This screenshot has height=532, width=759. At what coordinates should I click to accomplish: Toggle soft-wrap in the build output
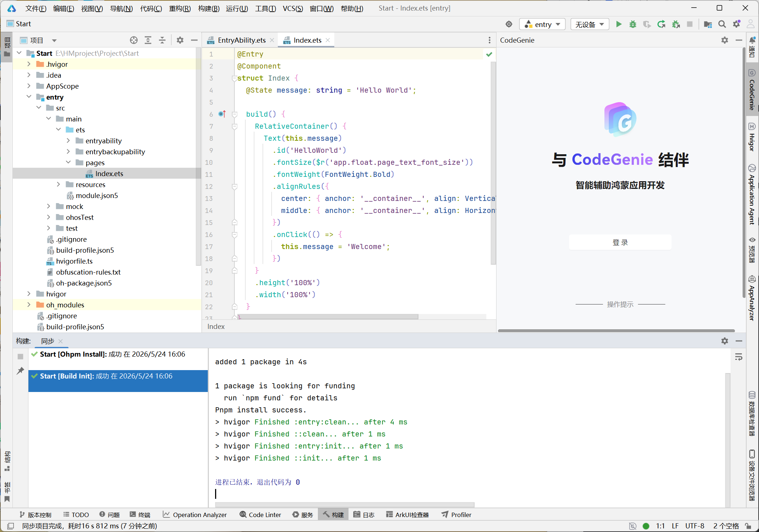coord(739,357)
